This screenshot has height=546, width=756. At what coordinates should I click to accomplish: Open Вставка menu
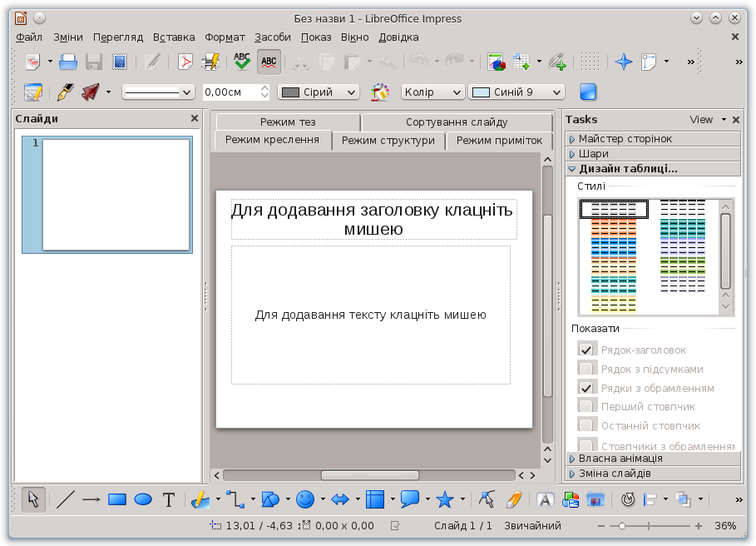pyautogui.click(x=174, y=37)
